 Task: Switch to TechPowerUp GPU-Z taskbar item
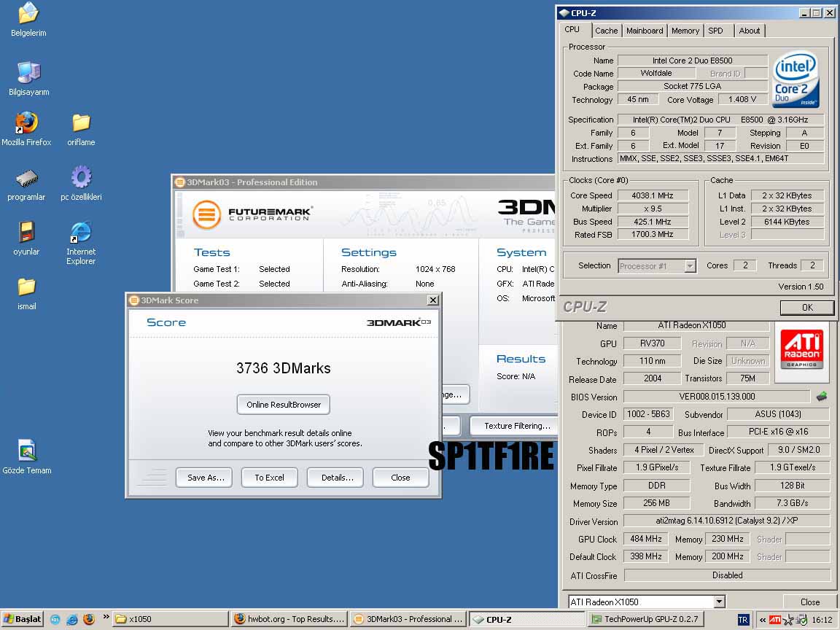[647, 619]
